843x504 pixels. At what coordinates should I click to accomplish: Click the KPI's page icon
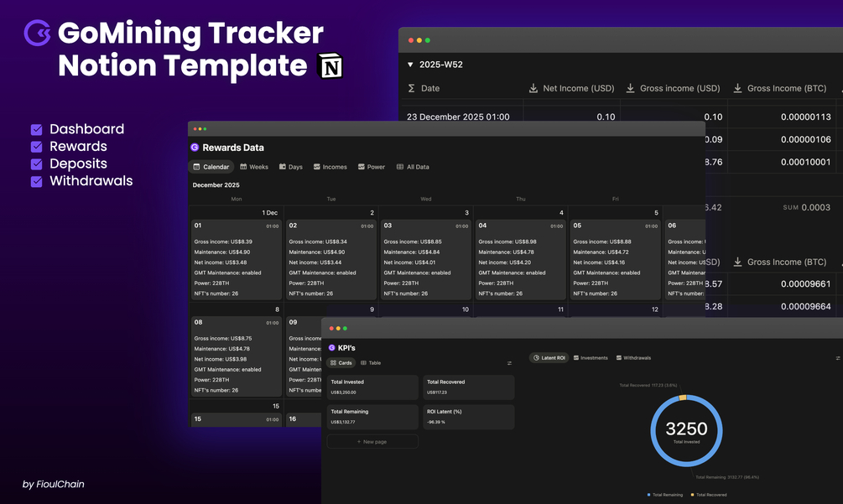331,348
